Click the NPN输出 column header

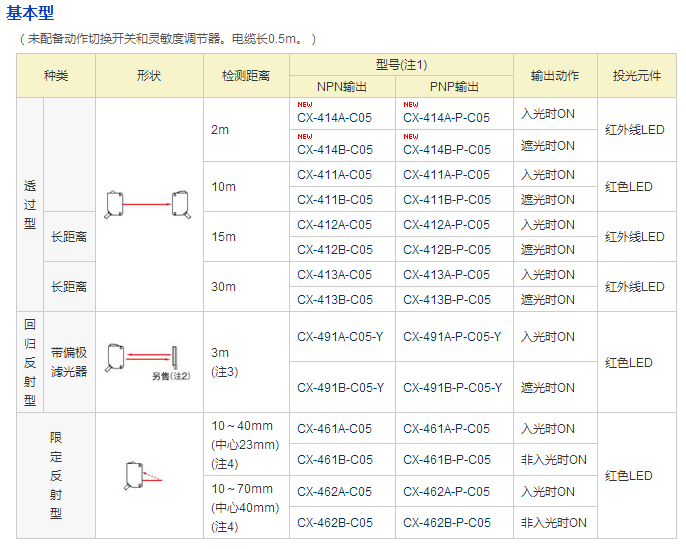point(342,87)
